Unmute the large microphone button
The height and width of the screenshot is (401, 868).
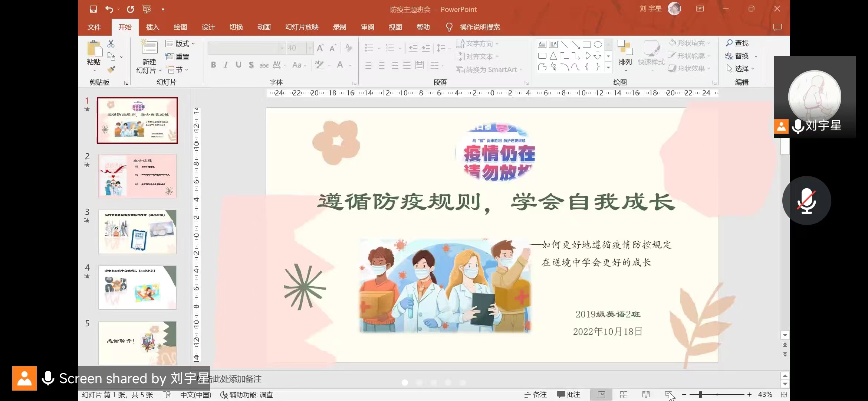(x=806, y=200)
